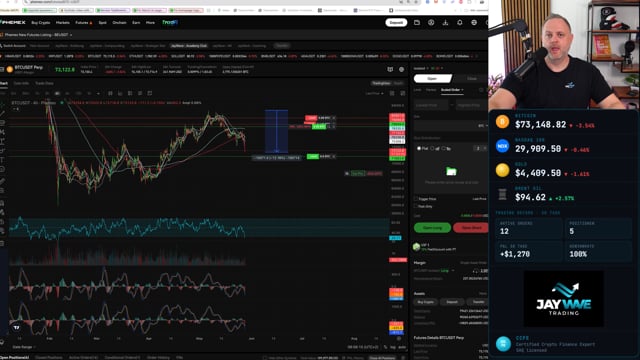Open the BTCUSDT Isolated Long margin dropdown
The image size is (640, 360).
(x=435, y=271)
